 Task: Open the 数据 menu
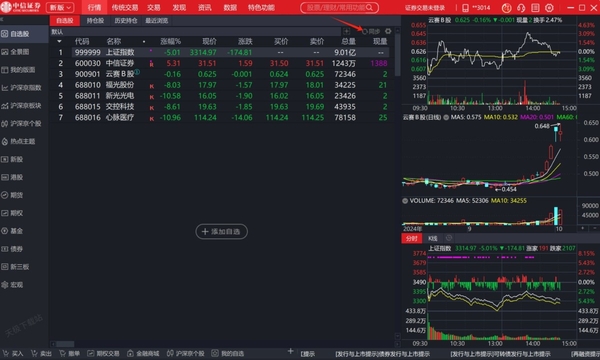click(x=230, y=8)
